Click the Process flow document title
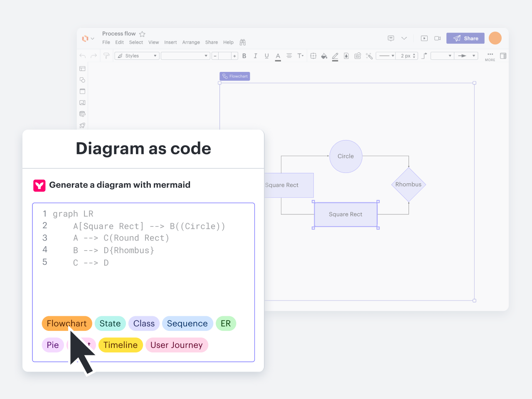 pyautogui.click(x=119, y=34)
